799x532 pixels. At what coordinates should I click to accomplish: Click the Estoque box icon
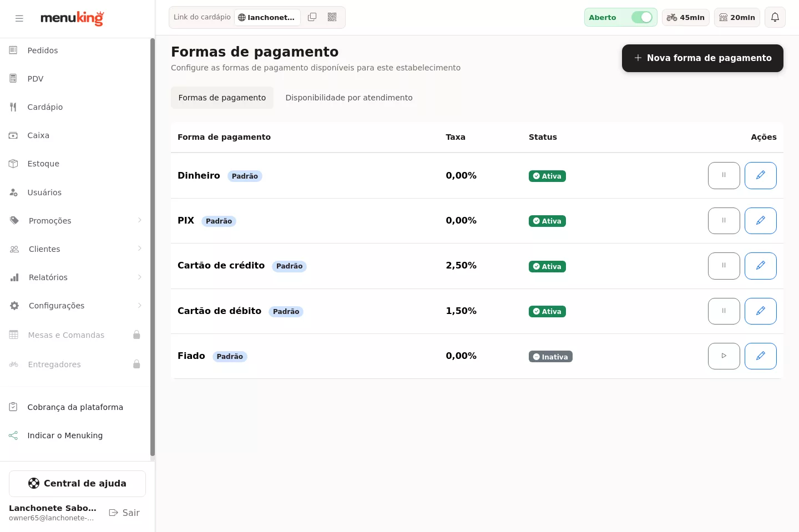pyautogui.click(x=13, y=164)
